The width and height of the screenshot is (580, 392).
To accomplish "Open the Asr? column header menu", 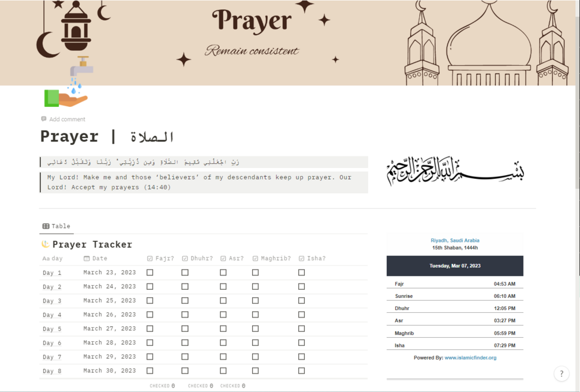I will [x=233, y=259].
